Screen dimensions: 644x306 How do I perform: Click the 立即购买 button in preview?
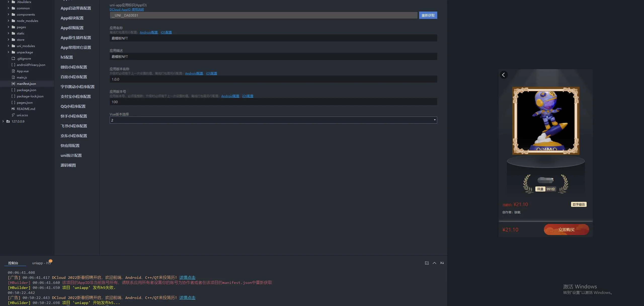coord(566,229)
